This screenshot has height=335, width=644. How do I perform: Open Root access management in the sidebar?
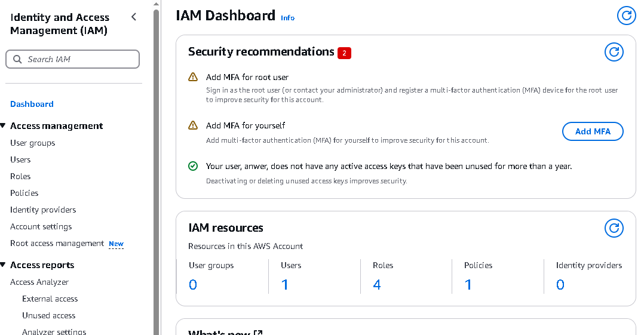click(x=57, y=244)
